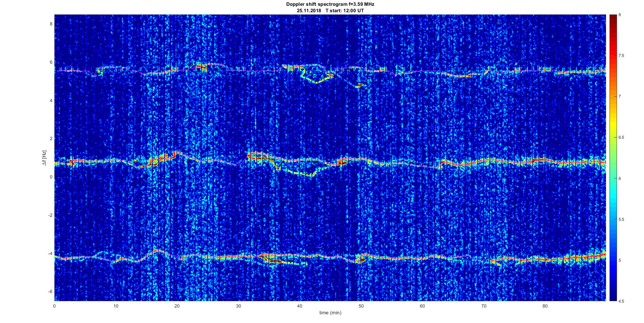Screen dimensions: 644x323
Task: Click the x-axis tick label "40"
Action: pyautogui.click(x=300, y=306)
